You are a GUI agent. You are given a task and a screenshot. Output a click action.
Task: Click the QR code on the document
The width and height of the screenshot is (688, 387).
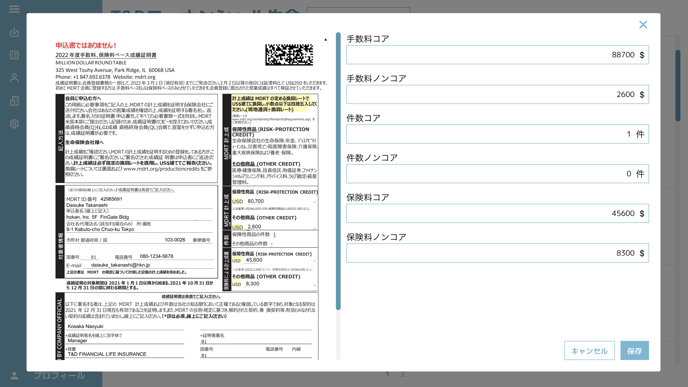289,54
